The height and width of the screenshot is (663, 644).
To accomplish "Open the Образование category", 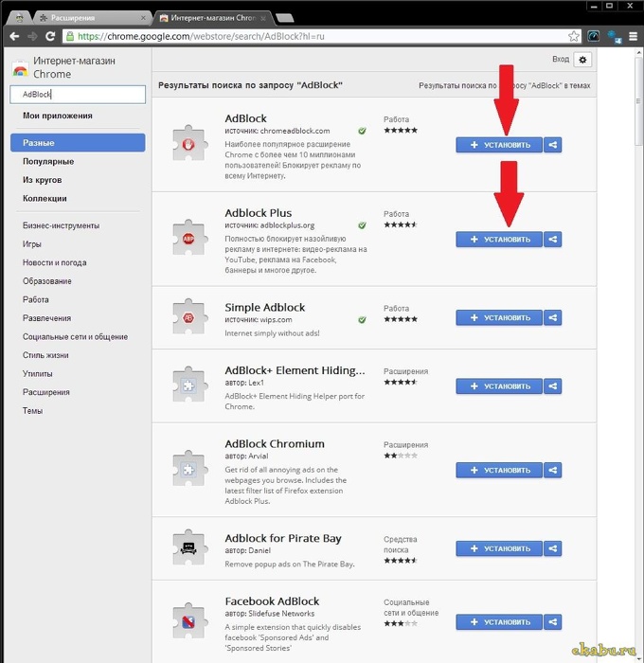I will (x=47, y=281).
